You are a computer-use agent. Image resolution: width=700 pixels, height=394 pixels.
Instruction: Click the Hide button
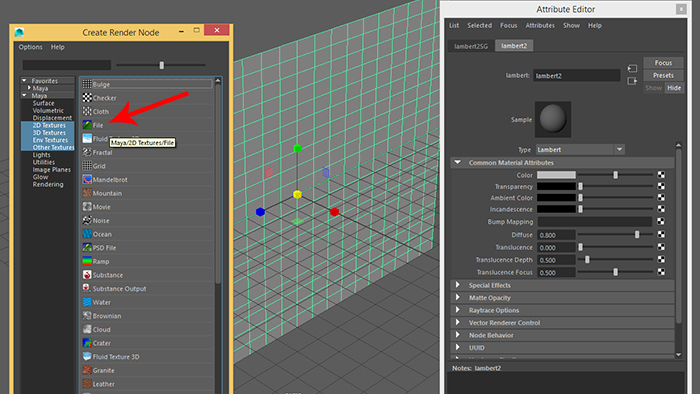point(674,88)
